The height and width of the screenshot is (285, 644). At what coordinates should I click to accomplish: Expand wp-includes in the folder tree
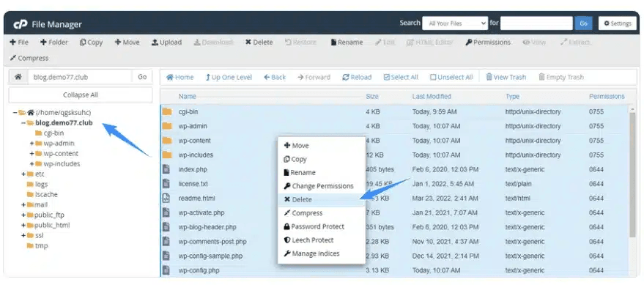pyautogui.click(x=32, y=164)
